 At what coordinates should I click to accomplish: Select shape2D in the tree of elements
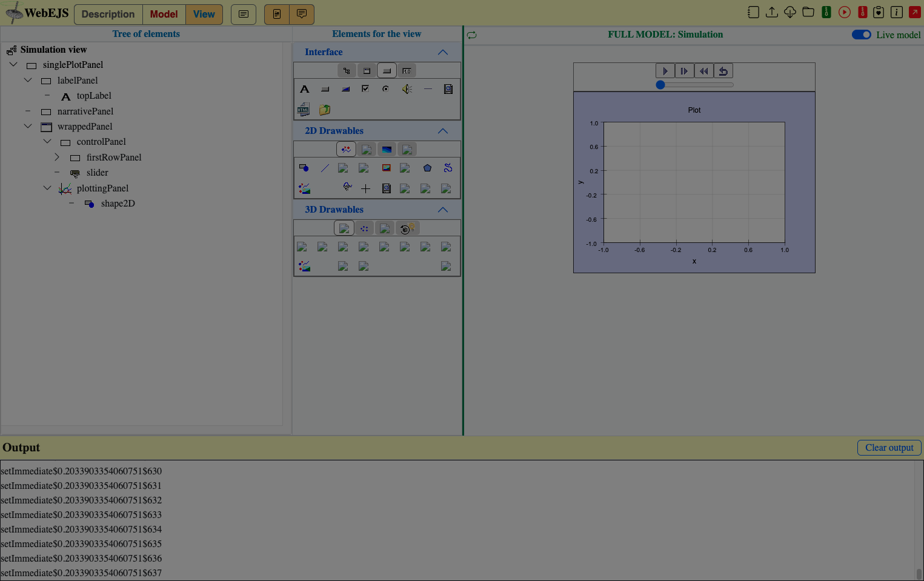pos(118,204)
